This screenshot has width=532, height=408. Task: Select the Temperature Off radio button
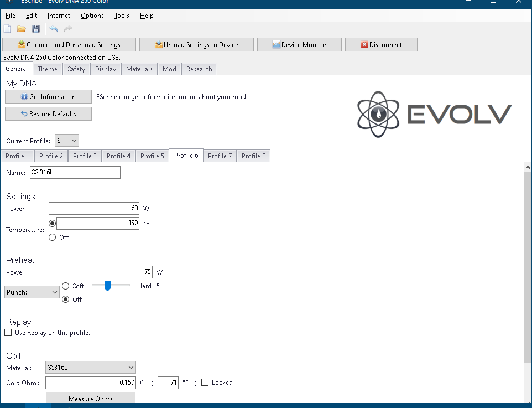pos(53,237)
